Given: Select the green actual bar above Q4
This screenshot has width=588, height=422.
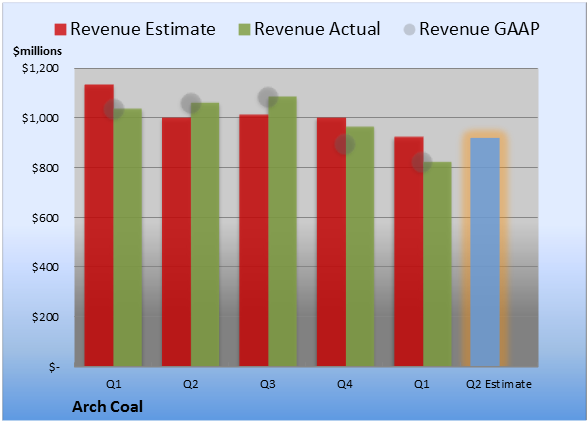Looking at the screenshot, I should click(360, 246).
